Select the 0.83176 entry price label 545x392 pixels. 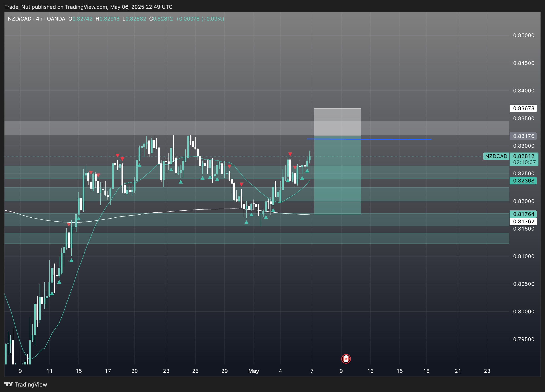(523, 136)
